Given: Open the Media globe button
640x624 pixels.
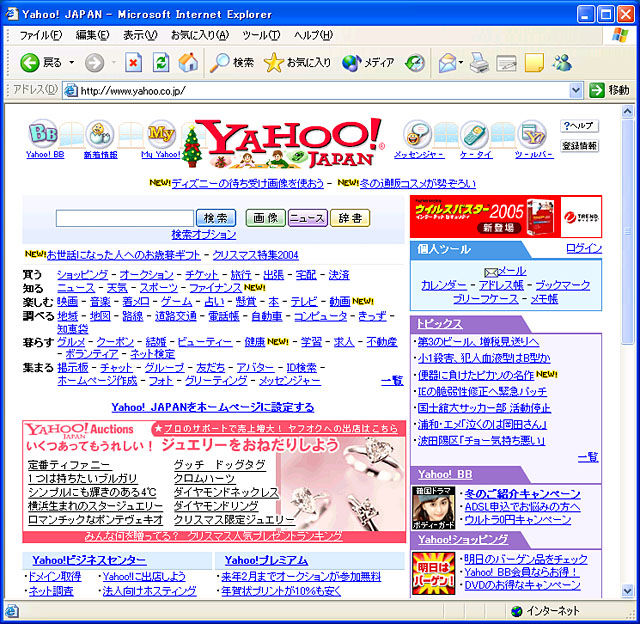Looking at the screenshot, I should click(351, 63).
